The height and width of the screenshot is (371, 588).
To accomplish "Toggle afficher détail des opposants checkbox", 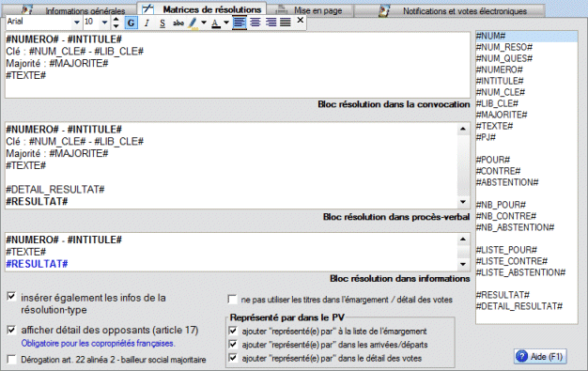I will point(11,330).
